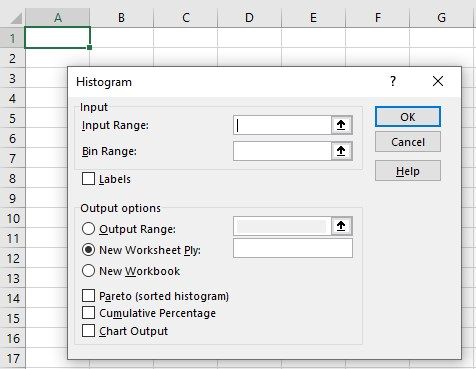The height and width of the screenshot is (369, 476).
Task: Click the Input Range label
Action: click(115, 125)
